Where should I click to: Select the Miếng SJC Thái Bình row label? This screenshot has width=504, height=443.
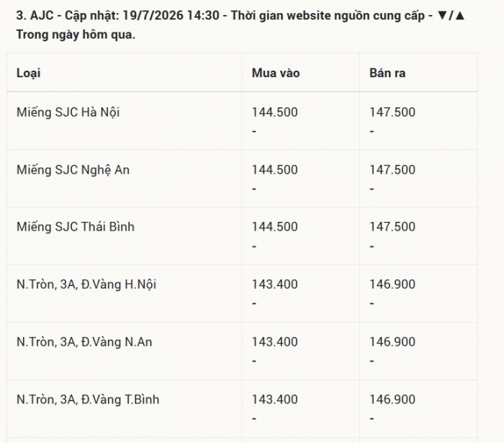pos(76,227)
